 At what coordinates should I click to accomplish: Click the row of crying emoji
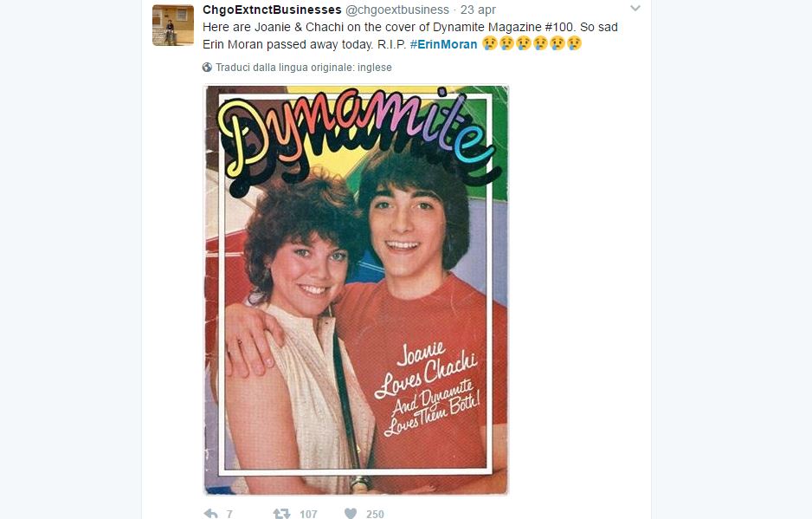pos(532,43)
